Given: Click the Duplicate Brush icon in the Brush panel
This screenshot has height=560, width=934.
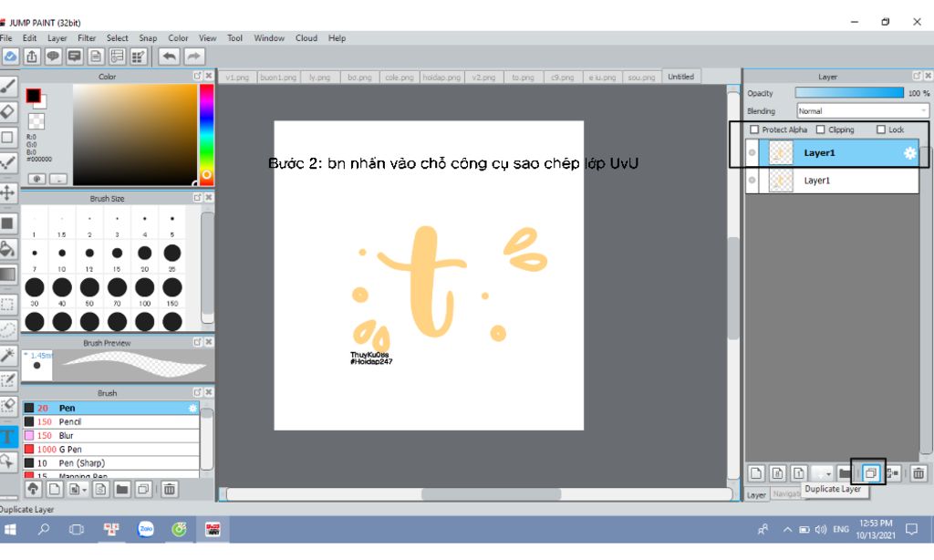Looking at the screenshot, I should [143, 490].
